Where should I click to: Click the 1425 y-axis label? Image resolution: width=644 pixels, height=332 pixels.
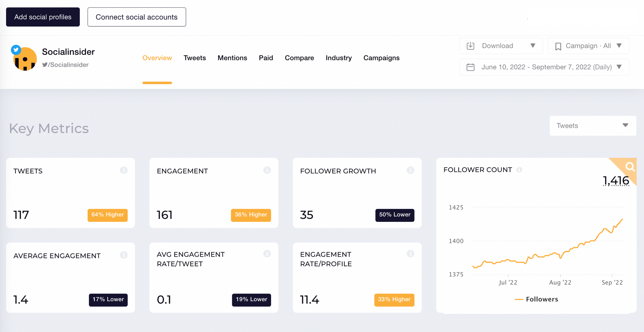pyautogui.click(x=456, y=207)
